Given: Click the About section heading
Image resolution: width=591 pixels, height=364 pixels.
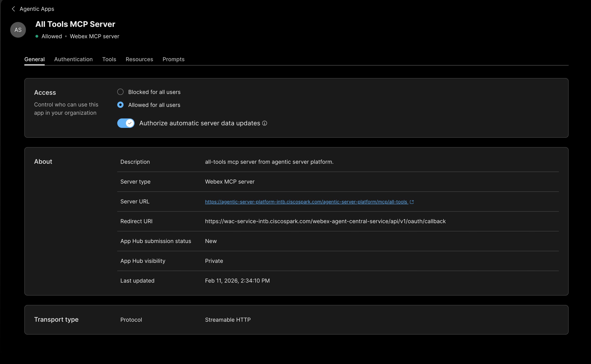Looking at the screenshot, I should tap(43, 162).
